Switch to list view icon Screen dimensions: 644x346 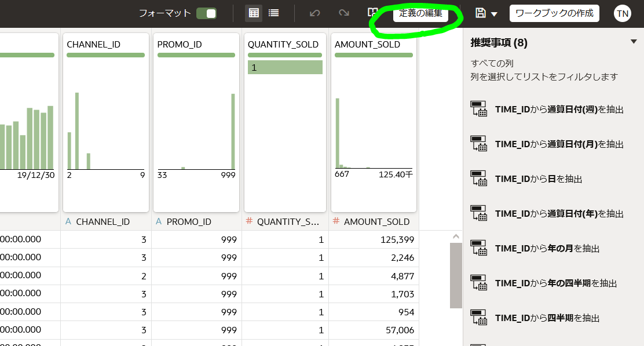pos(273,13)
